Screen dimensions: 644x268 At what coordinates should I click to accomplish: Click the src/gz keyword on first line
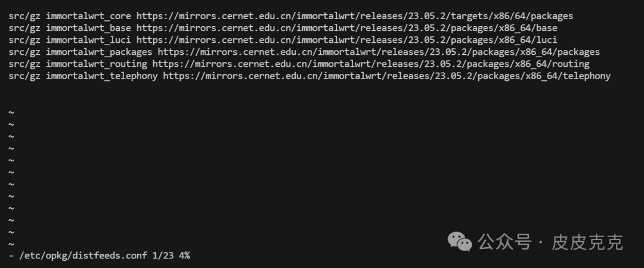(x=24, y=17)
